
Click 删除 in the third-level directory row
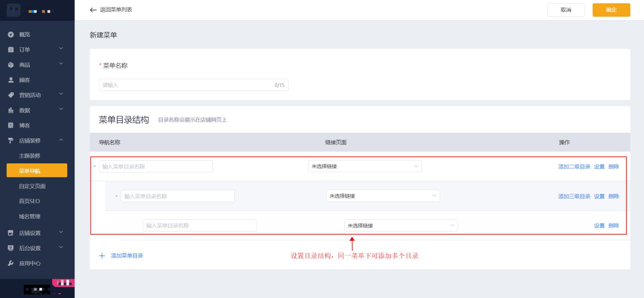point(613,225)
